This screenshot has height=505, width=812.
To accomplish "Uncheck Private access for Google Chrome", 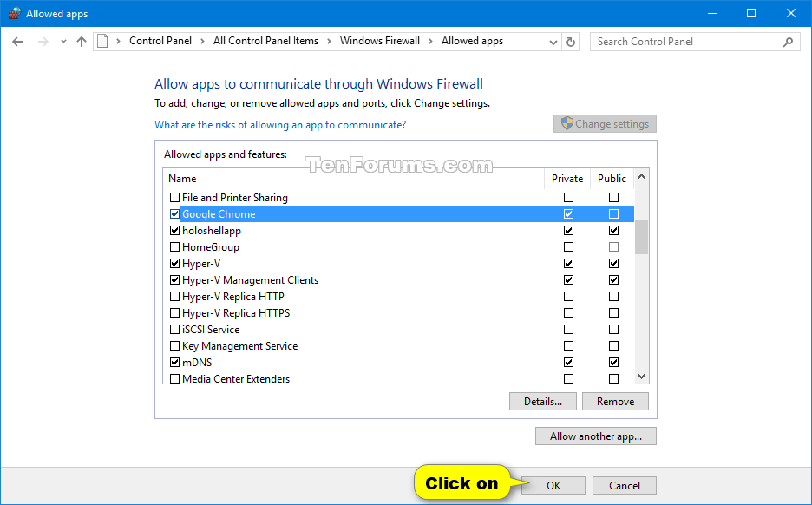I will [x=568, y=213].
